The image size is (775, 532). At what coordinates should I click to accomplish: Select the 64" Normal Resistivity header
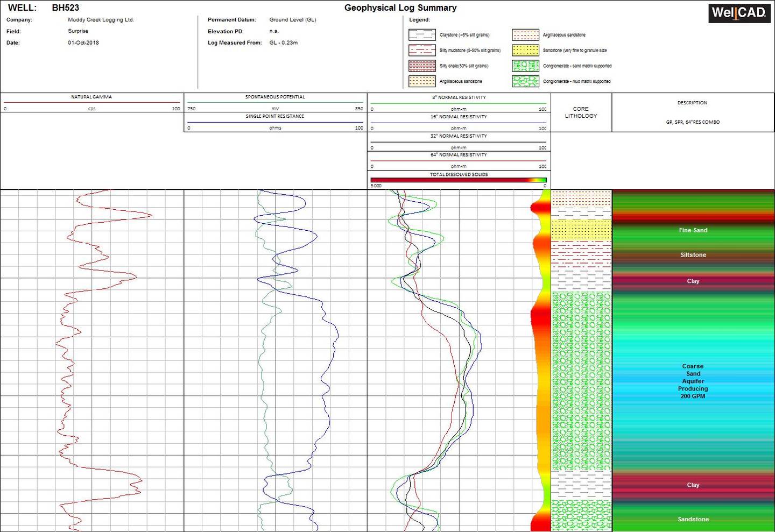(x=459, y=155)
